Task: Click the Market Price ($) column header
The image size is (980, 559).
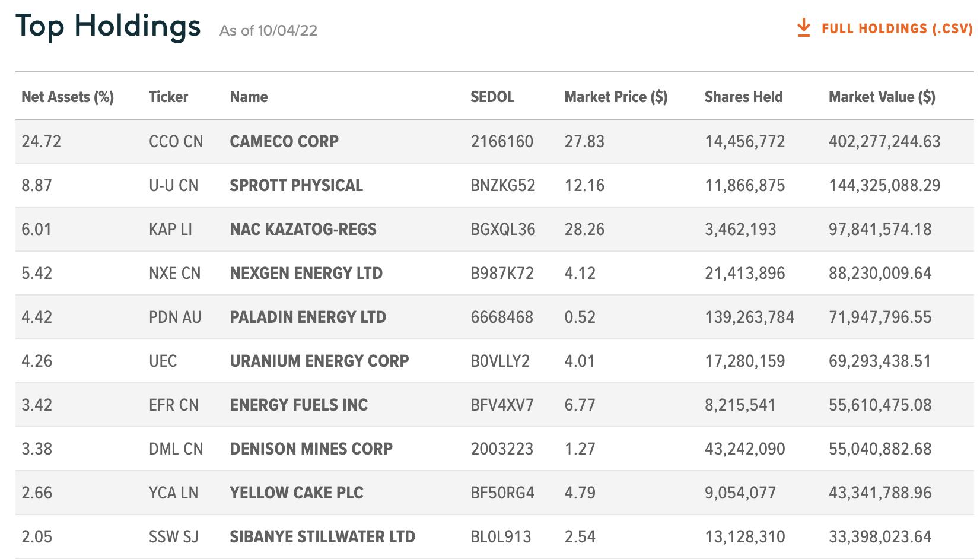Action: [616, 97]
